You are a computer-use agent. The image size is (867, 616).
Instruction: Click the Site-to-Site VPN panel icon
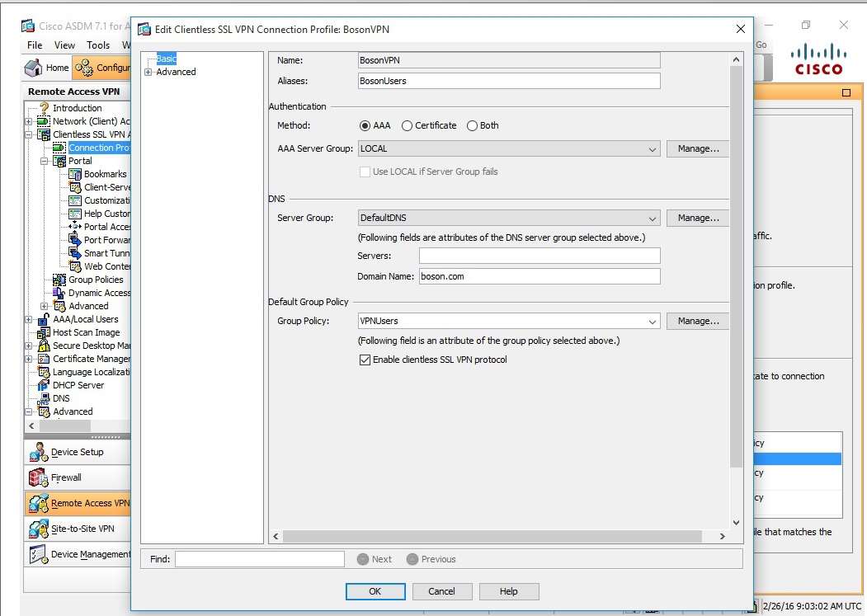click(x=38, y=529)
